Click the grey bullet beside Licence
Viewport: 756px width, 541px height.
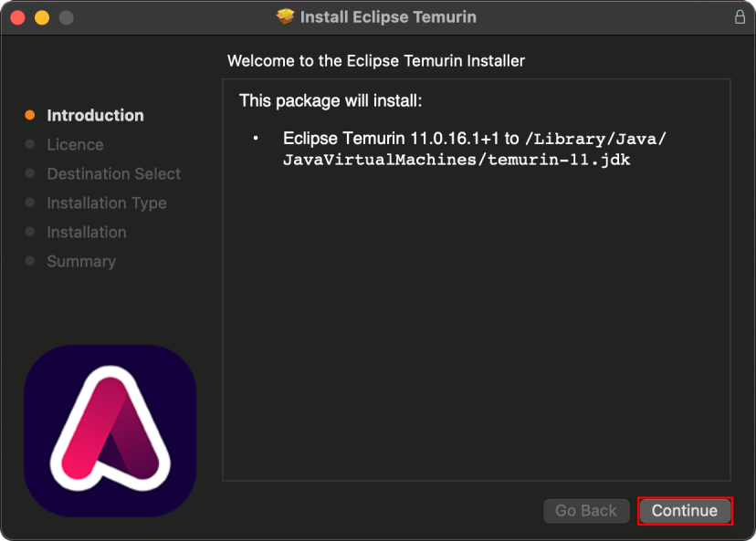(30, 144)
